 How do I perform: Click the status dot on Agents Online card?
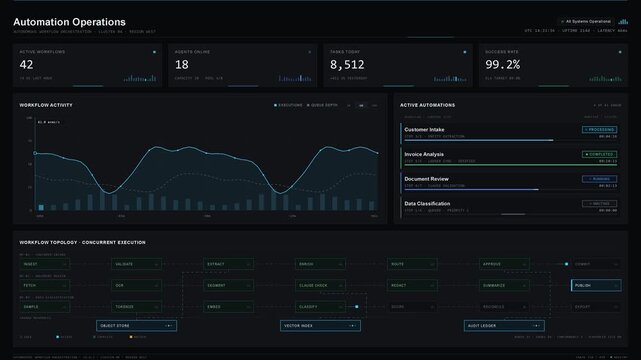tap(309, 52)
